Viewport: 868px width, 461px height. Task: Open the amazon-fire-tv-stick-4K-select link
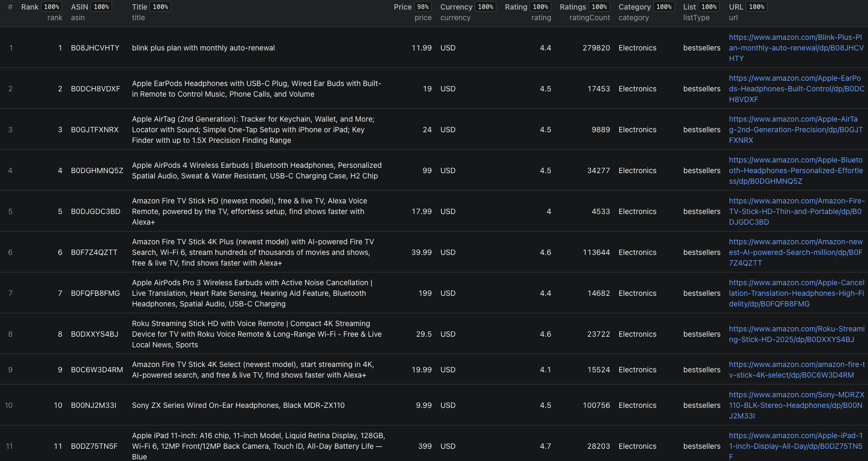[x=796, y=370]
